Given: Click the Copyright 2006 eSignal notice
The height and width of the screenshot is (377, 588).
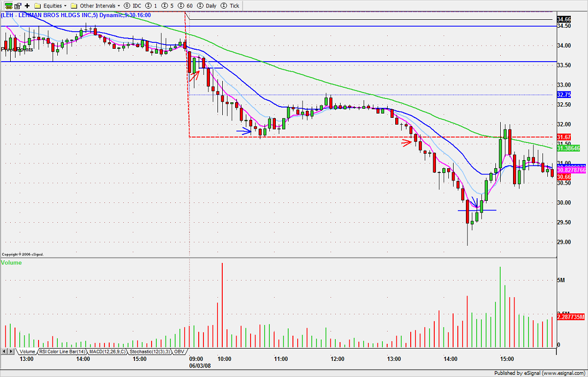Looking at the screenshot, I should coord(23,254).
